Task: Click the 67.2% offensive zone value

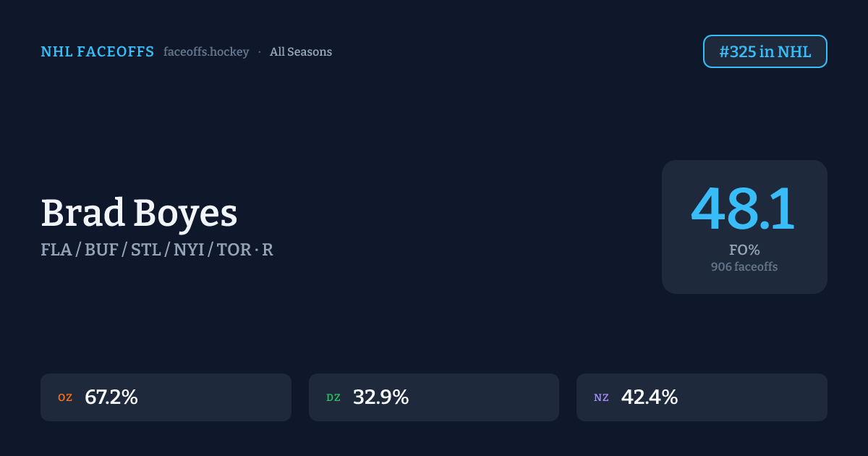Action: pyautogui.click(x=111, y=397)
